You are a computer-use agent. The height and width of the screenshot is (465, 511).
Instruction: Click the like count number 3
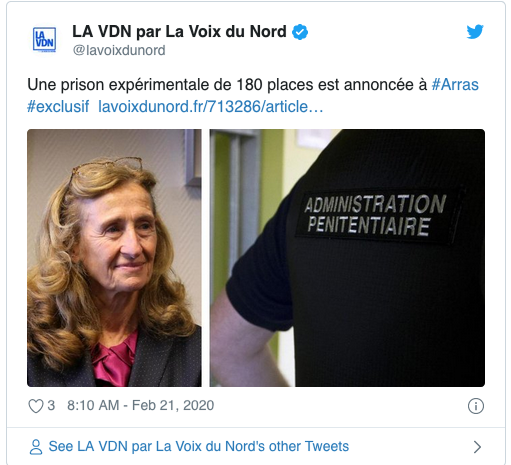point(51,406)
